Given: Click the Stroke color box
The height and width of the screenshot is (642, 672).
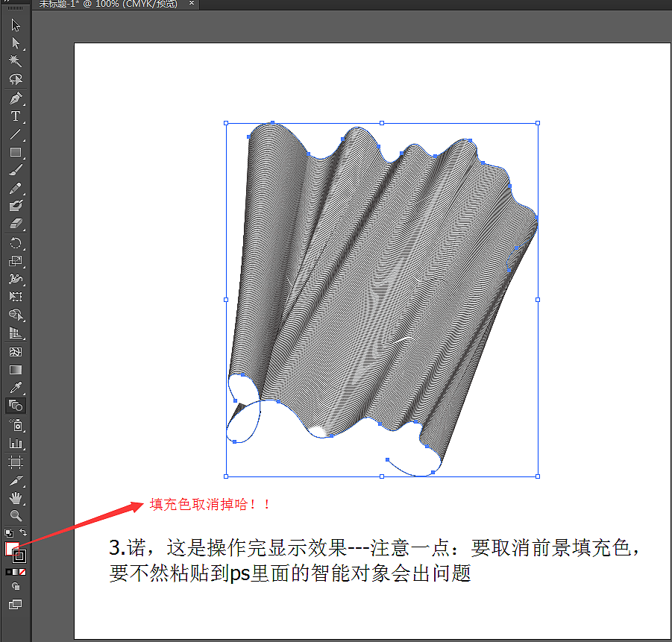Looking at the screenshot, I should tap(19, 557).
